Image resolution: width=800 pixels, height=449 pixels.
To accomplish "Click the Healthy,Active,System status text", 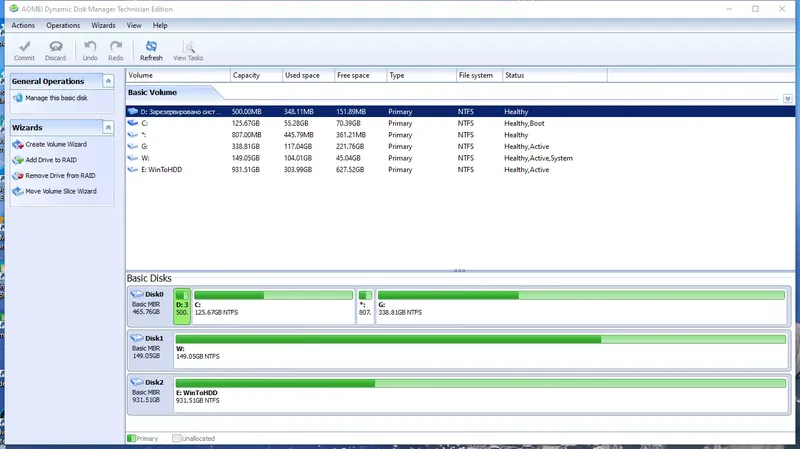I will (x=538, y=158).
